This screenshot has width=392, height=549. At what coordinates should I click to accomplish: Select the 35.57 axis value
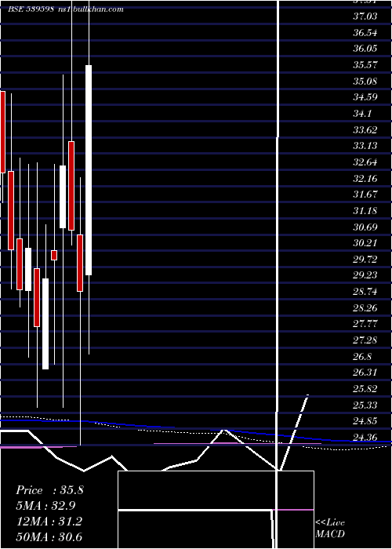[365, 65]
